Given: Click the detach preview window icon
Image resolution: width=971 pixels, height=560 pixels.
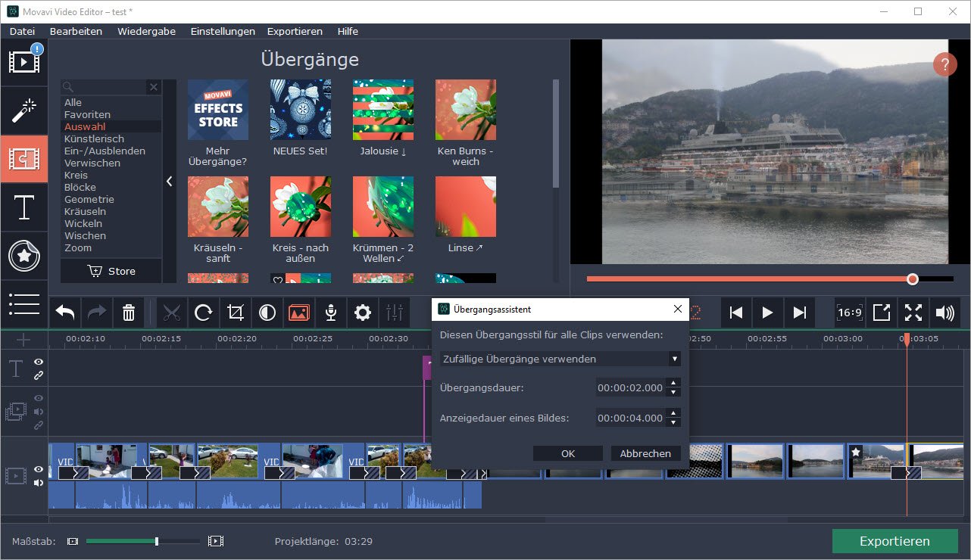Looking at the screenshot, I should [x=882, y=313].
